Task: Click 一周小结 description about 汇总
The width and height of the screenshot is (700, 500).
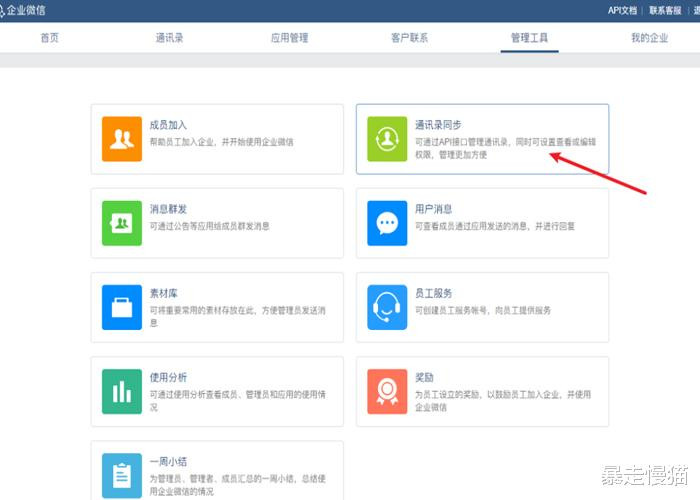Action: (238, 485)
